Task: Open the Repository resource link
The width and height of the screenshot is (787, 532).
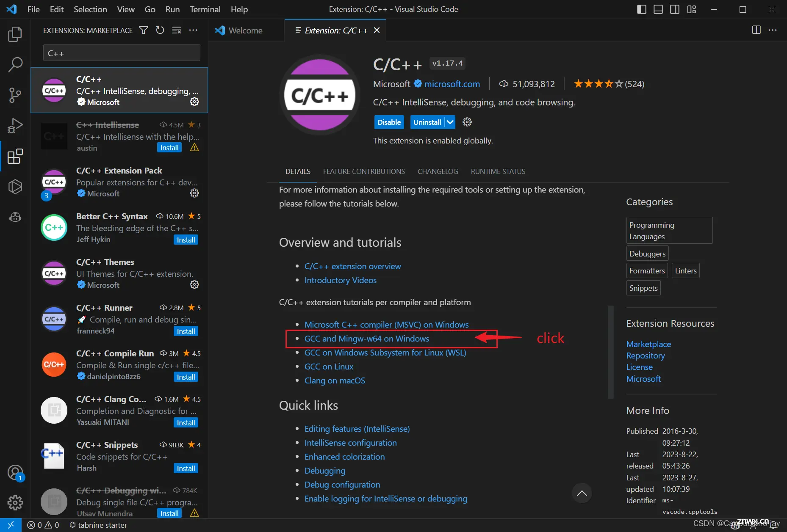Action: click(646, 356)
